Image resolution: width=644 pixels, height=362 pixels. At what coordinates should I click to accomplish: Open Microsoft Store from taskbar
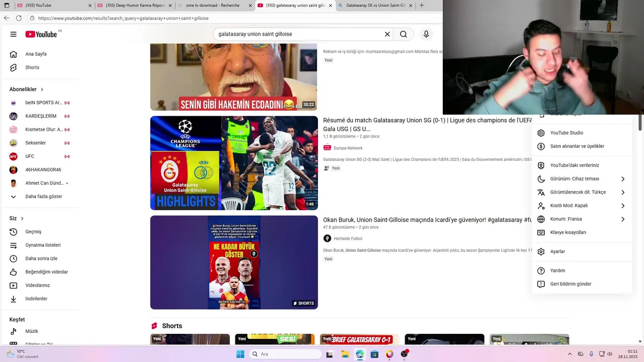(x=374, y=354)
